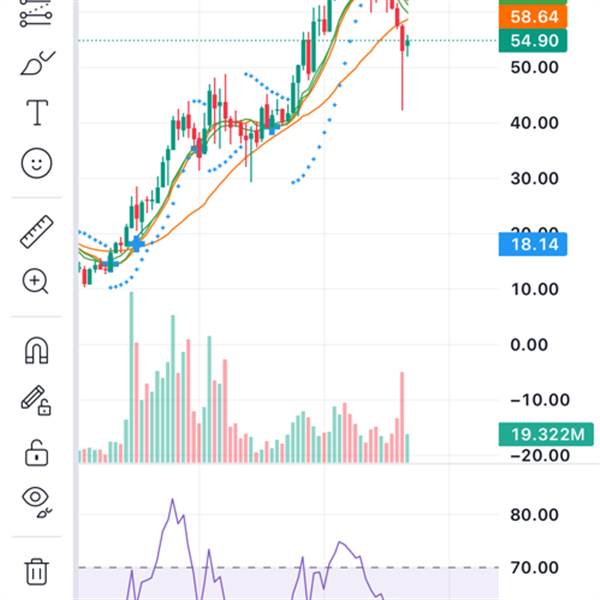The width and height of the screenshot is (600, 600).
Task: Click the RSI dashed 70 overbought line
Action: pyautogui.click(x=289, y=567)
